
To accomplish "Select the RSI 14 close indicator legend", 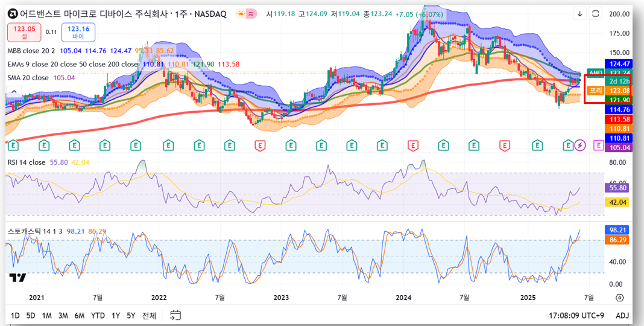I will [27, 162].
